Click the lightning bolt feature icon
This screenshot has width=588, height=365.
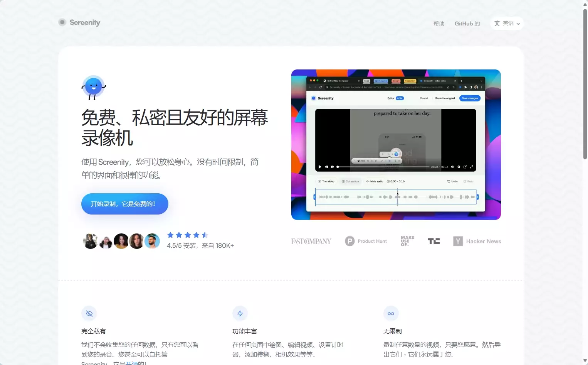[x=240, y=313]
